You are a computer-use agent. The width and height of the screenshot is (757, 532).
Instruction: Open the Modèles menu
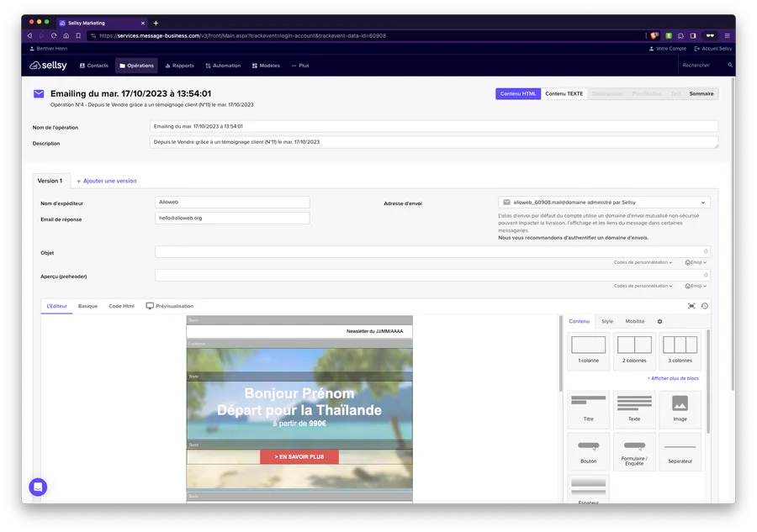[266, 66]
